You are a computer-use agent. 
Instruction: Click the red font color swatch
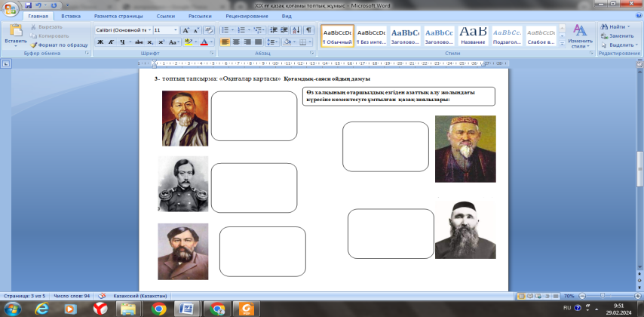click(204, 43)
